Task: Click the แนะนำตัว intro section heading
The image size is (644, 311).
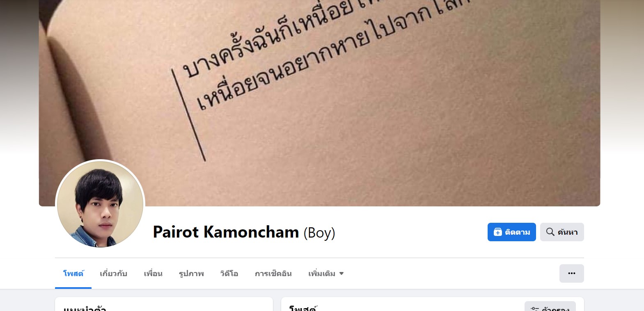Action: pyautogui.click(x=85, y=308)
